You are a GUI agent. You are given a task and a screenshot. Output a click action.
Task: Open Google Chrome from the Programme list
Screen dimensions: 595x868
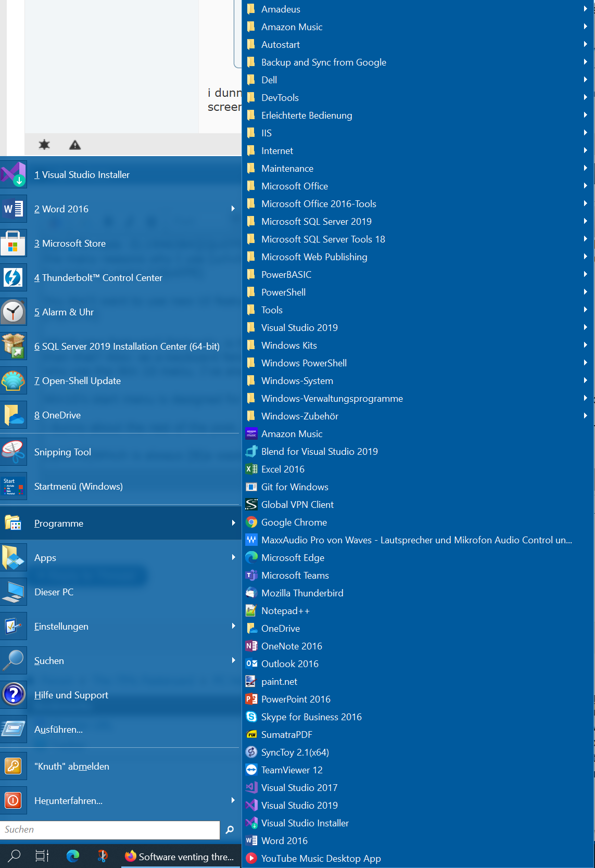417,522
